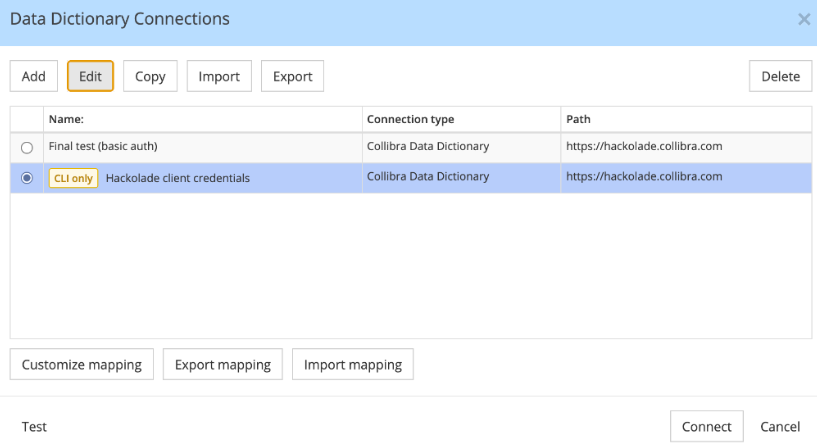
Task: Select radio for Final test (basic auth)
Action: click(27, 148)
